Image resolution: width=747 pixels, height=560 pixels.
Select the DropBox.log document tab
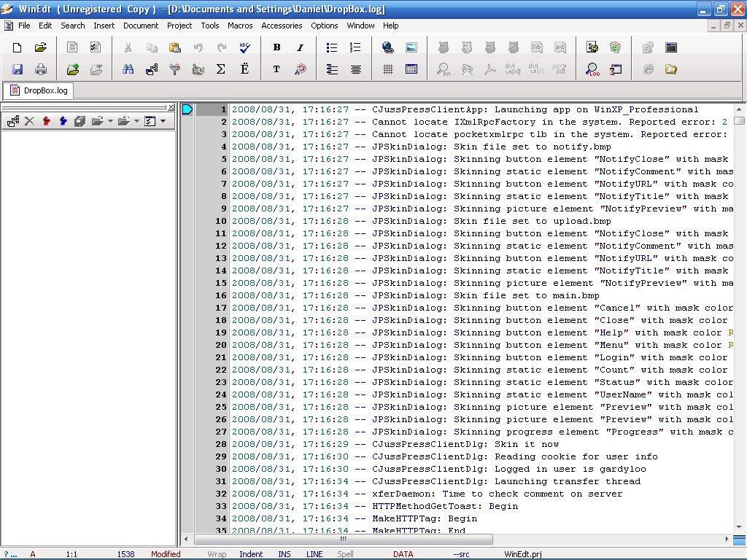[39, 90]
